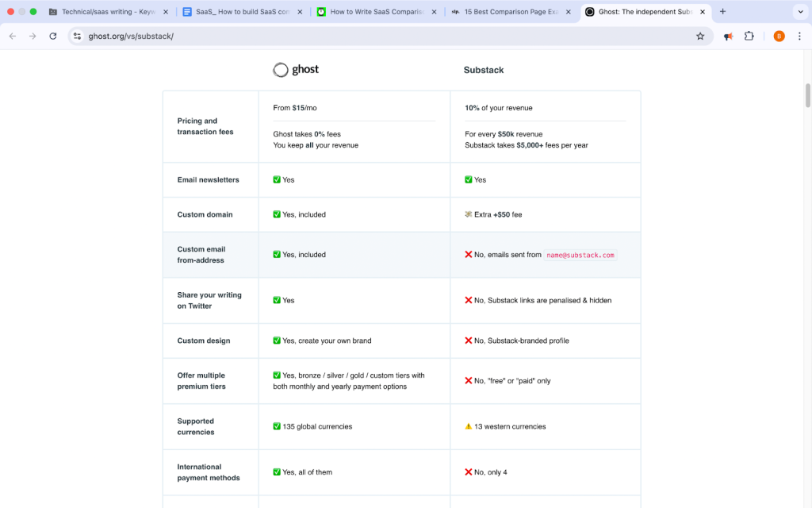The width and height of the screenshot is (812, 508).
Task: Go forward using the forward arrow
Action: pos(32,36)
